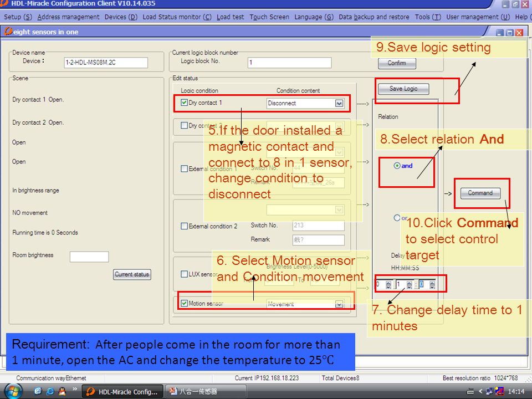
Task: Enable External condition 2 checkbox
Action: point(184,226)
